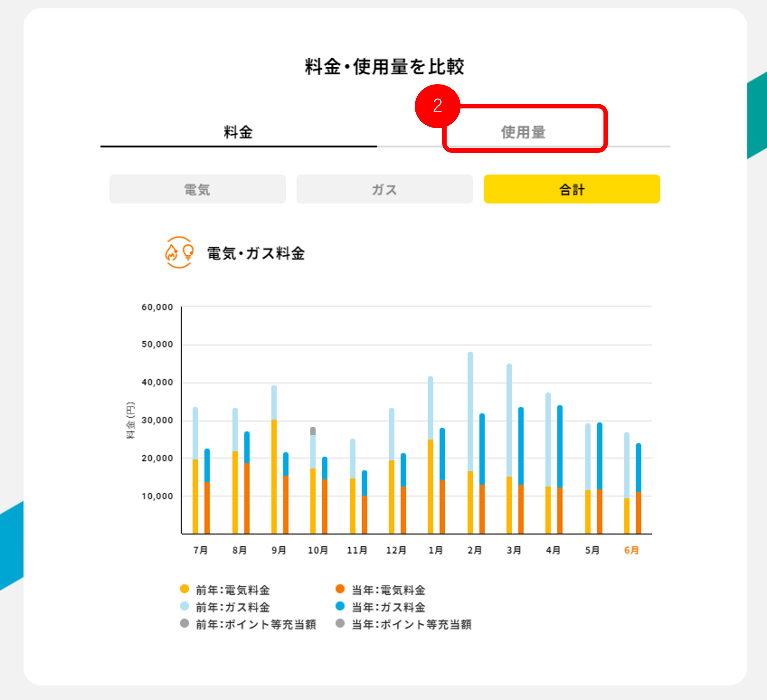Click the 6月 axis label

[632, 550]
